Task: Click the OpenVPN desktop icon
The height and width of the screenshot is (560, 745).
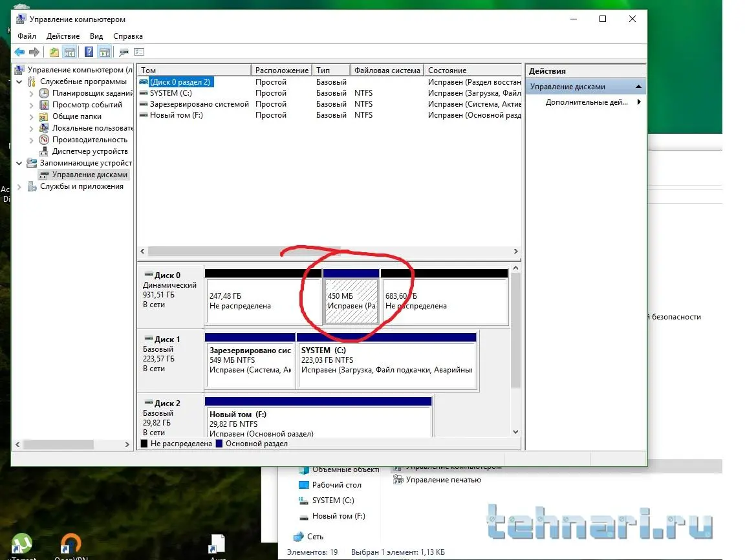Action: click(x=70, y=543)
